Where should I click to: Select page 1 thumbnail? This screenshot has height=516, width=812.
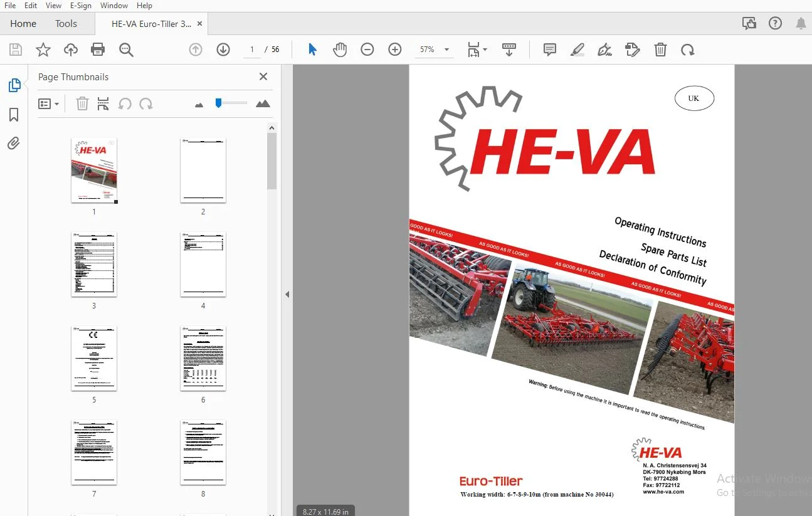(94, 171)
